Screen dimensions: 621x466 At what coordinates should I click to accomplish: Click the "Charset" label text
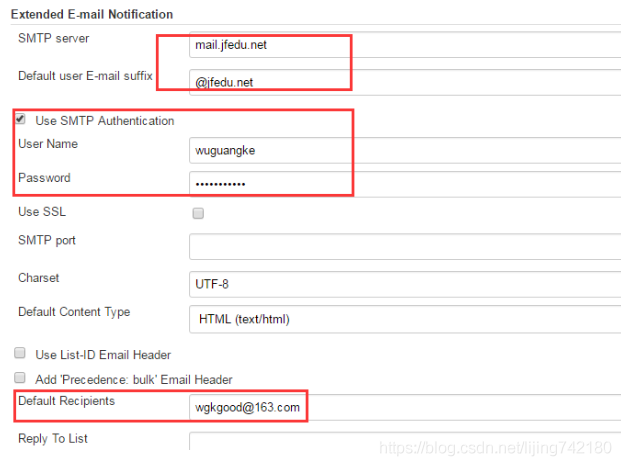(38, 277)
